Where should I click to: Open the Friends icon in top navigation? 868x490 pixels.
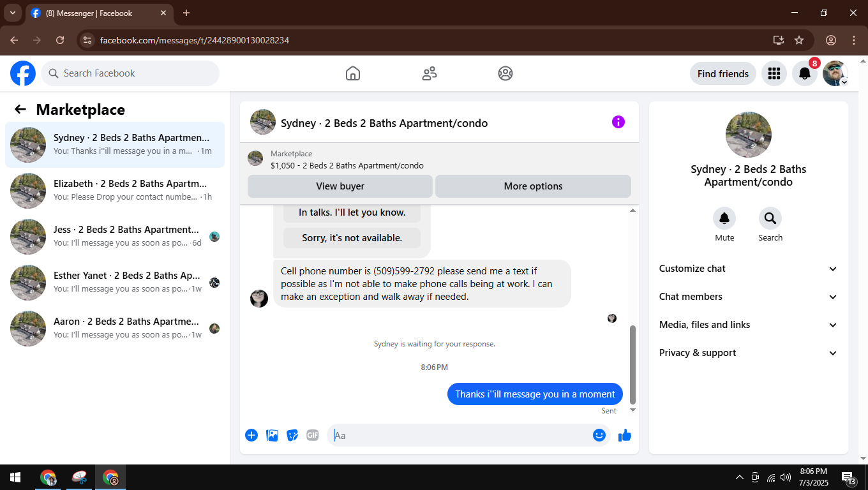[x=430, y=73]
